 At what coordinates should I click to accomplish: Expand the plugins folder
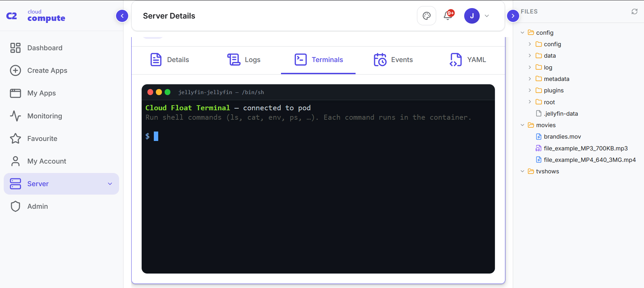[530, 90]
